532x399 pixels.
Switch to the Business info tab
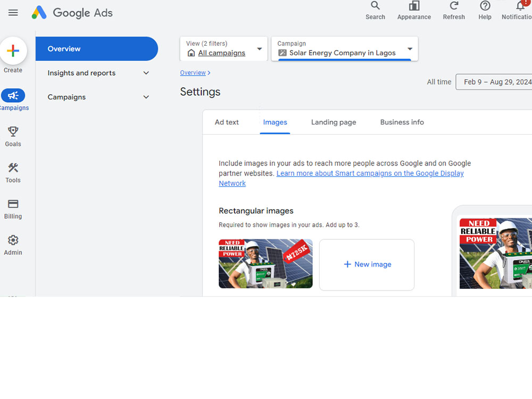click(x=402, y=122)
